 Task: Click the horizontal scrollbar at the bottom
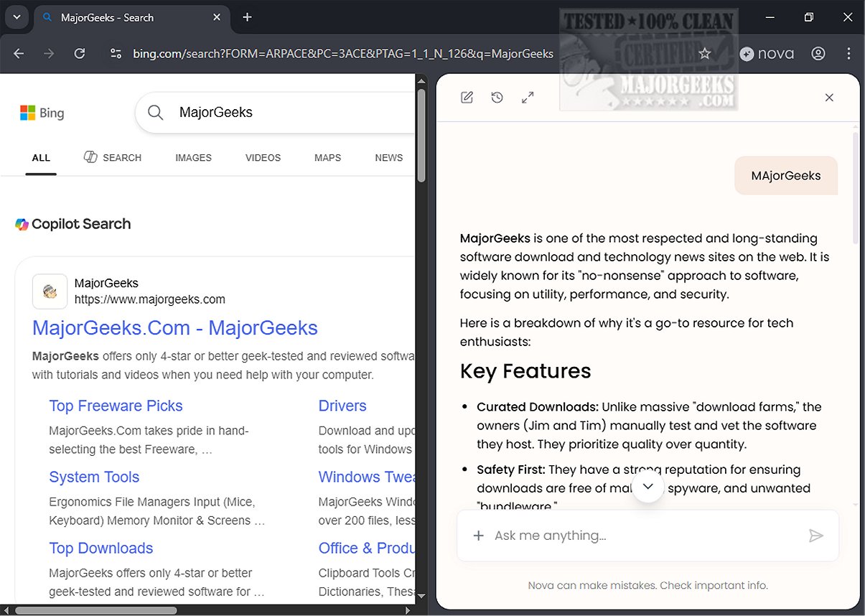(96, 611)
